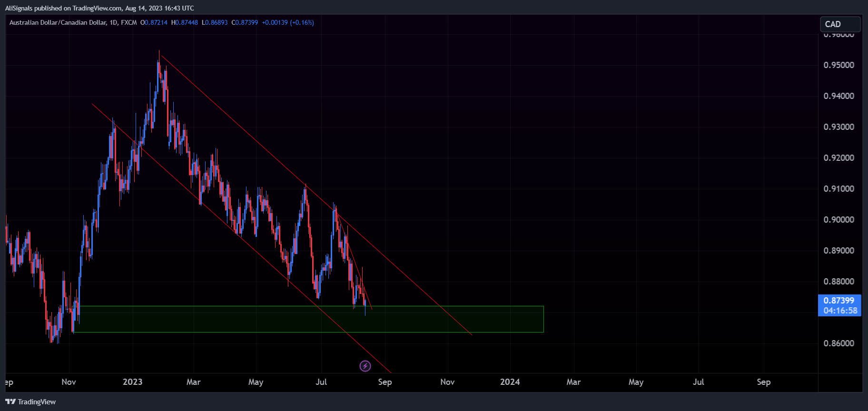Click the 0.92000 price axis label
The width and height of the screenshot is (868, 411).
(x=839, y=158)
